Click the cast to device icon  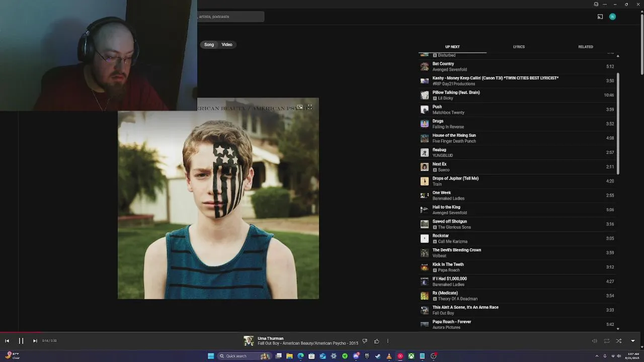(x=600, y=17)
